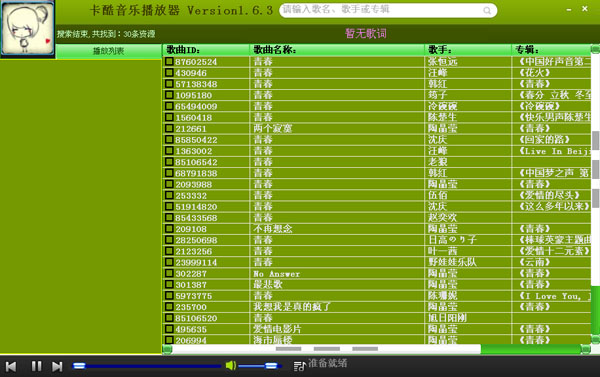Screen dimensions: 600x377
Task: Click singer 老狼 in the list
Action: tap(437, 162)
